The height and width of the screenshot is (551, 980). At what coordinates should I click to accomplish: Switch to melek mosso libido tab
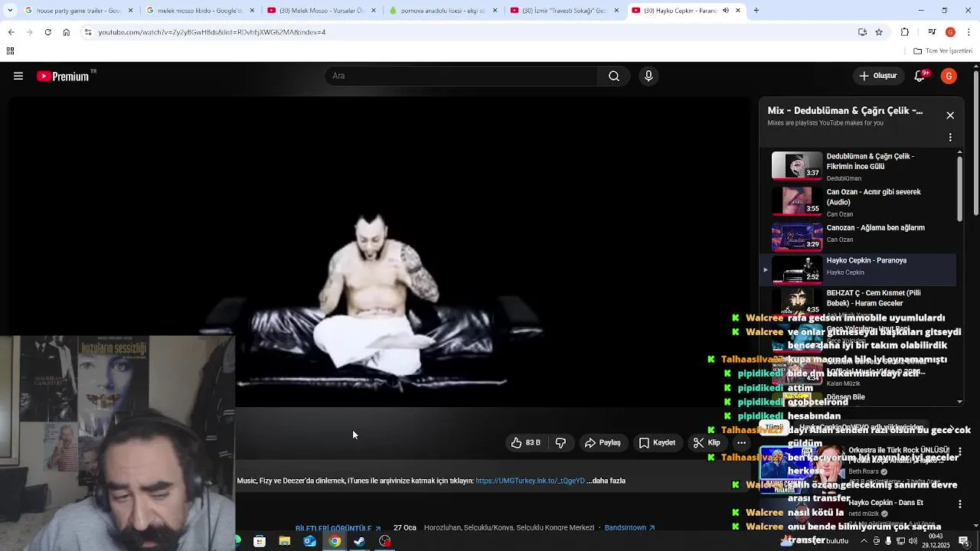pyautogui.click(x=201, y=11)
